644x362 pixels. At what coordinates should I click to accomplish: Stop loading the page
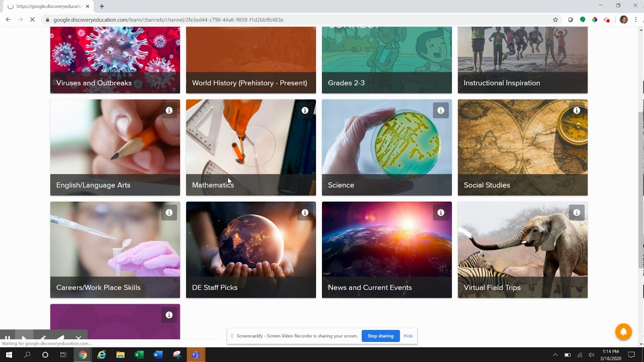[x=32, y=20]
